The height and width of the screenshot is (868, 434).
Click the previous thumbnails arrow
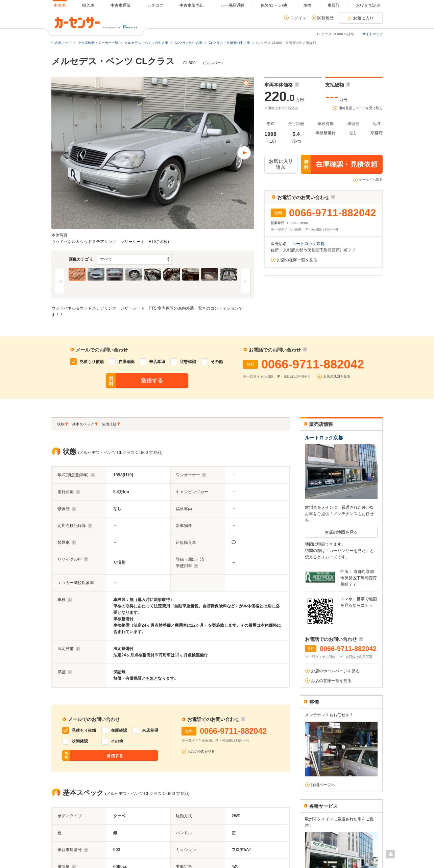pos(60,282)
